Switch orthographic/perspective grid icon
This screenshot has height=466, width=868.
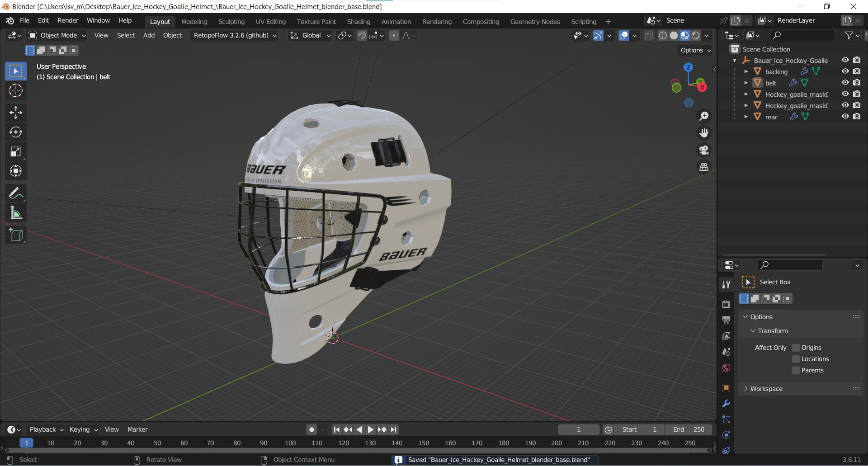704,167
